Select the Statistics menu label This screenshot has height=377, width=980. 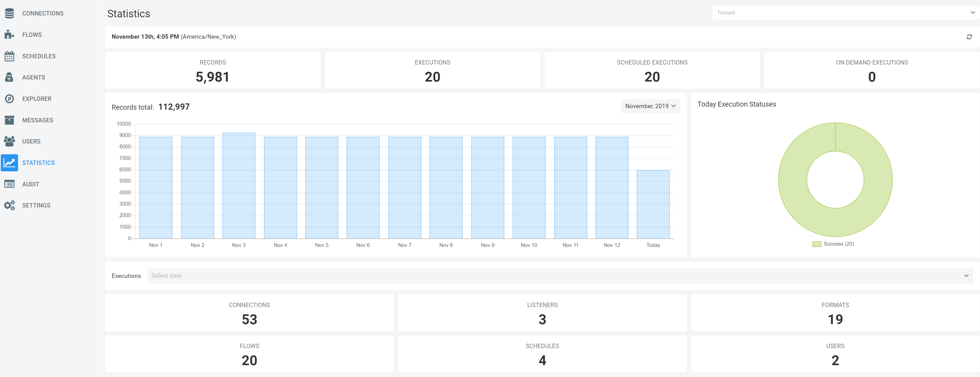(38, 163)
